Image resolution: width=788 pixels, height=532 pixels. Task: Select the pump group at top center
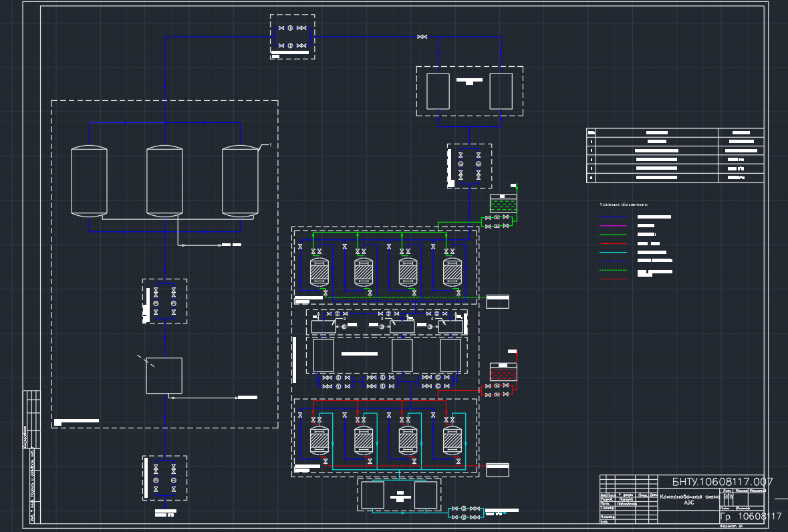292,37
